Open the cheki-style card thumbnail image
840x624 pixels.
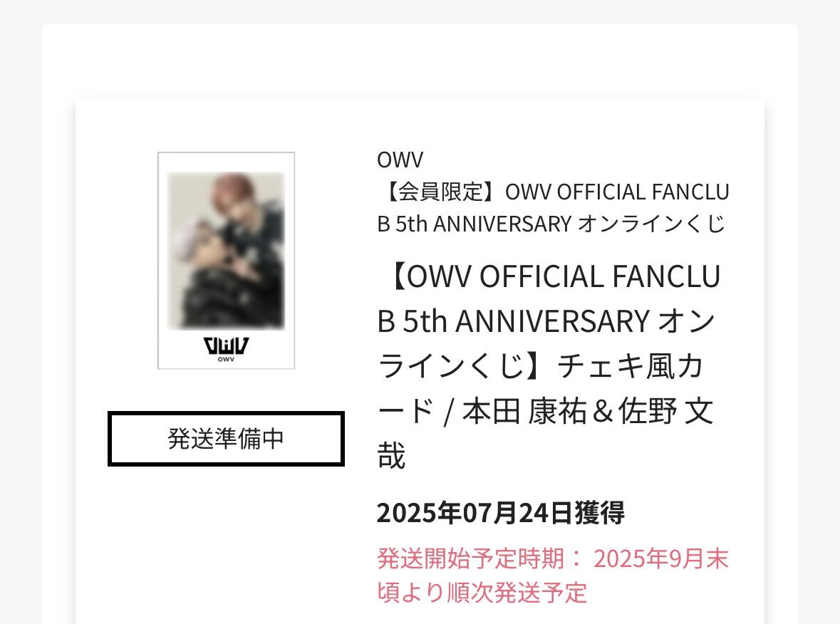226,260
